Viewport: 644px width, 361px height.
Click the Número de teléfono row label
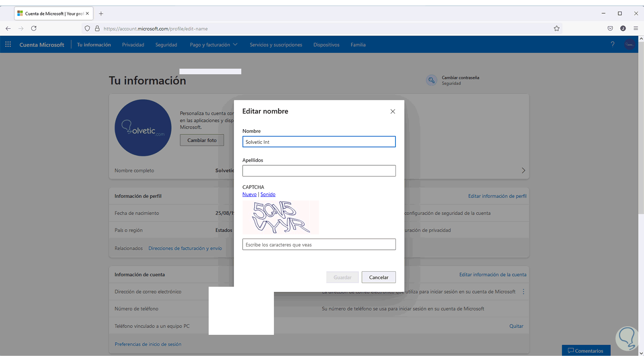[x=136, y=309]
